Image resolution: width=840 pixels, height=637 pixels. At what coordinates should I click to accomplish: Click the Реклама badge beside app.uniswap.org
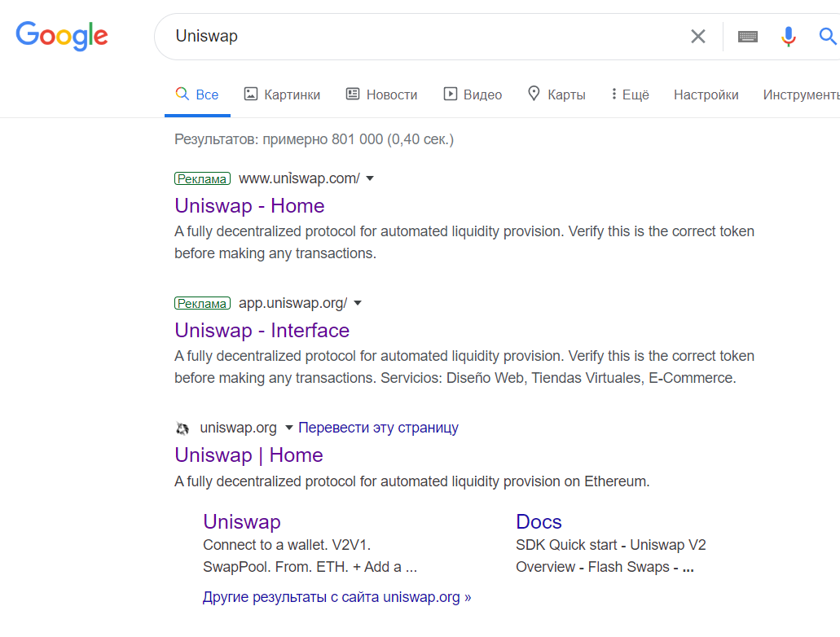[x=203, y=303]
